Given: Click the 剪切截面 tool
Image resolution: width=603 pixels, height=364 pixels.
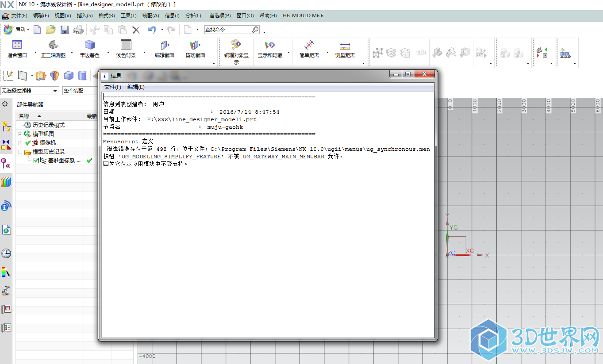Looking at the screenshot, I should pos(196,49).
